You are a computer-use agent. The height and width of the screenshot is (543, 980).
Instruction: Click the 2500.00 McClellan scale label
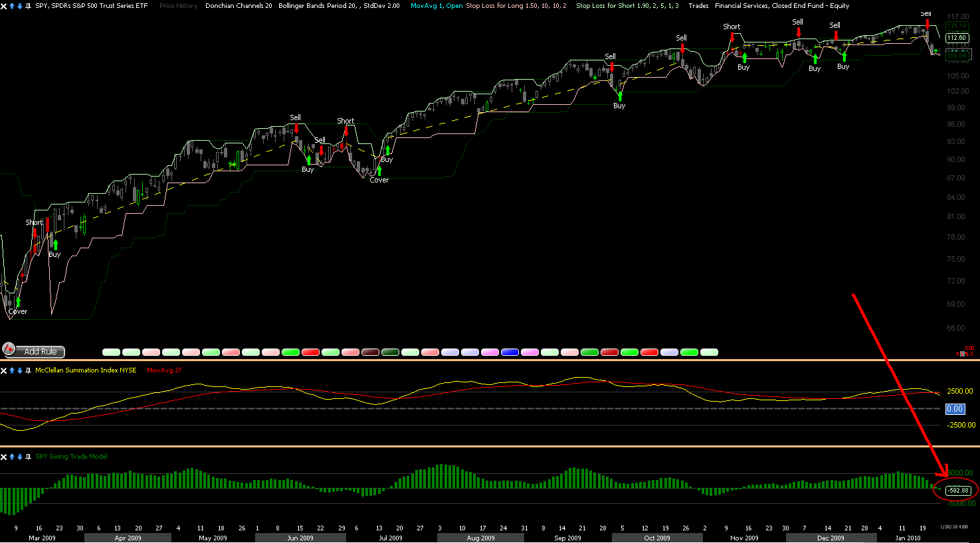point(961,392)
